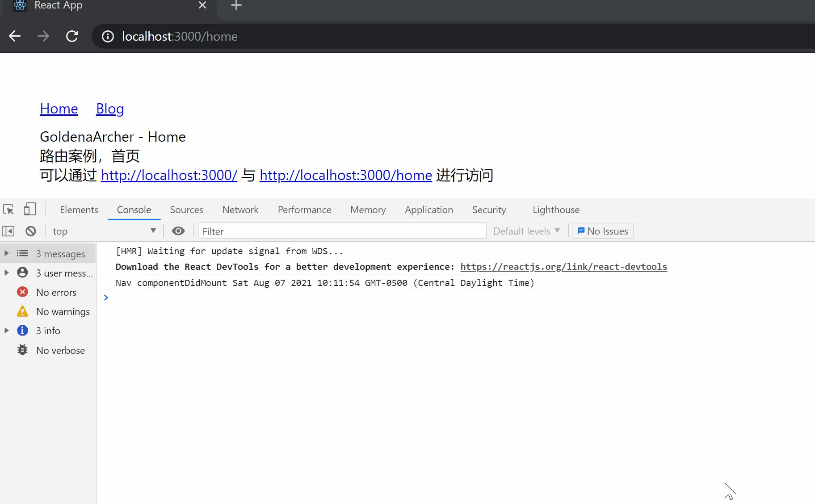Hide the console sidebar panel icon
The width and height of the screenshot is (815, 504).
8,231
